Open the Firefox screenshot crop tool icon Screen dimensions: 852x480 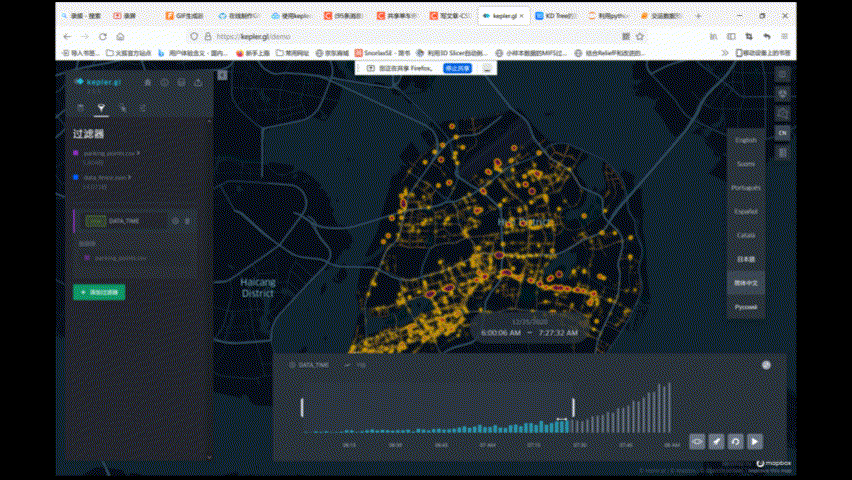pos(749,36)
